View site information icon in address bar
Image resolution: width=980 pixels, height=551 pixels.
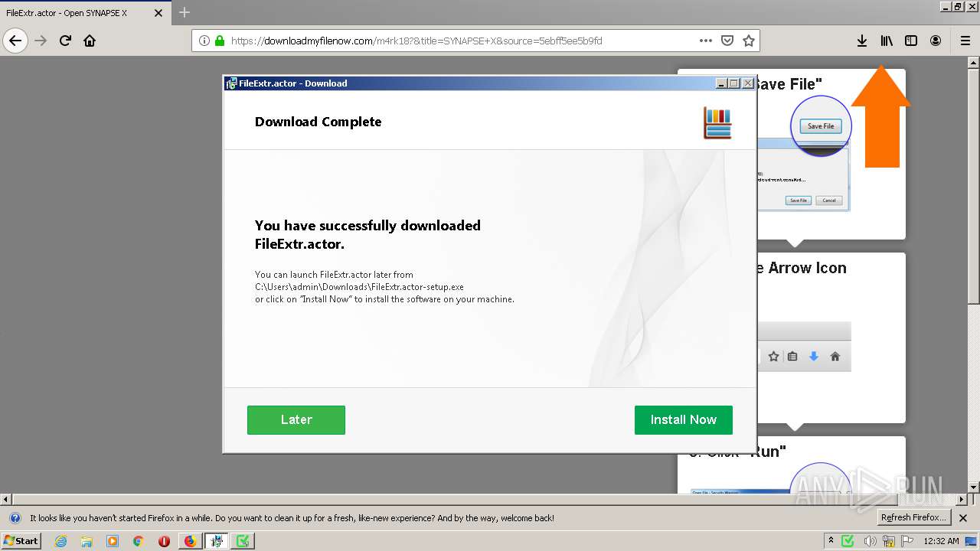tap(204, 41)
